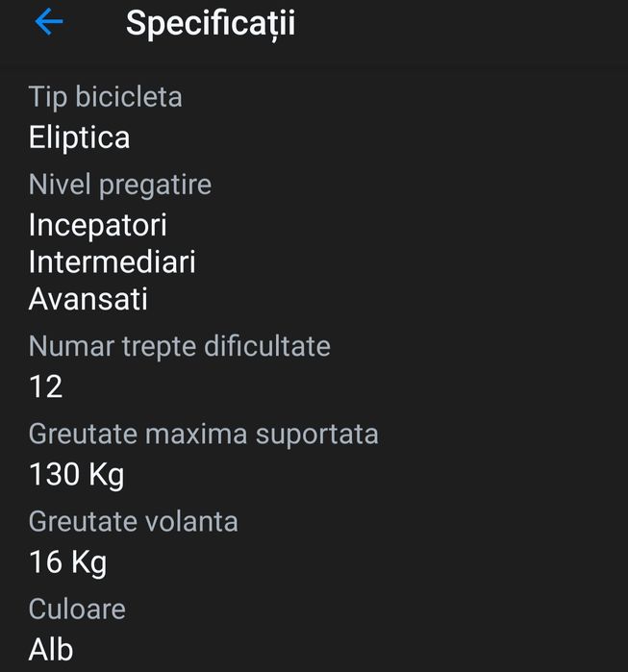Select the Alb color value
This screenshot has width=628, height=672.
click(51, 649)
